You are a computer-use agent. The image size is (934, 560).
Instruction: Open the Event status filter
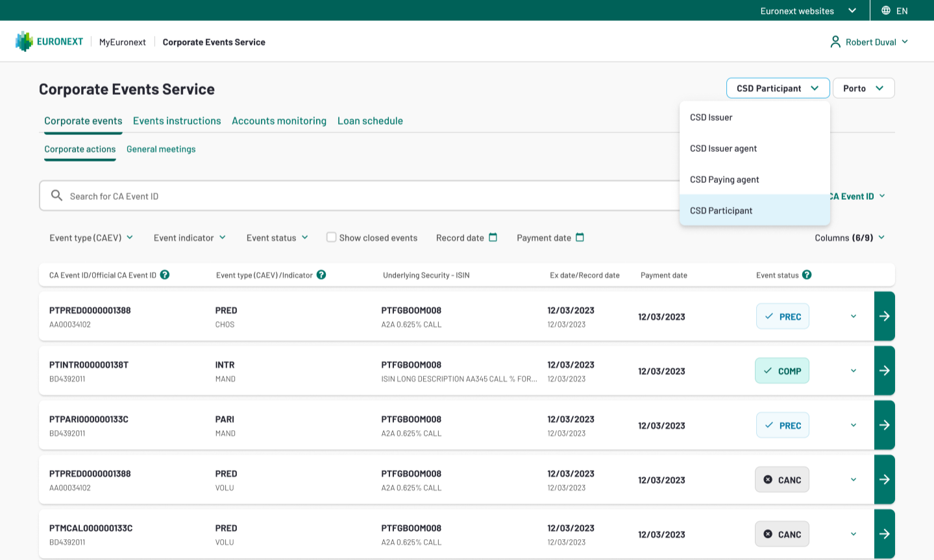click(x=278, y=237)
